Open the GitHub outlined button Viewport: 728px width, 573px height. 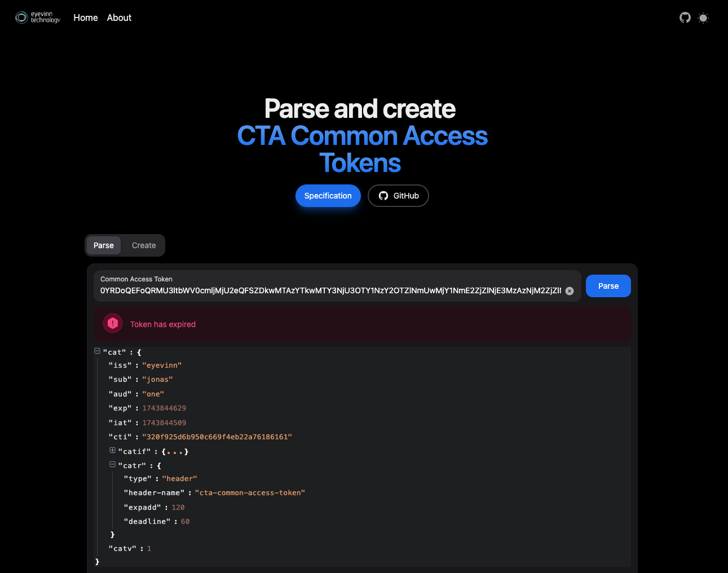click(x=398, y=196)
